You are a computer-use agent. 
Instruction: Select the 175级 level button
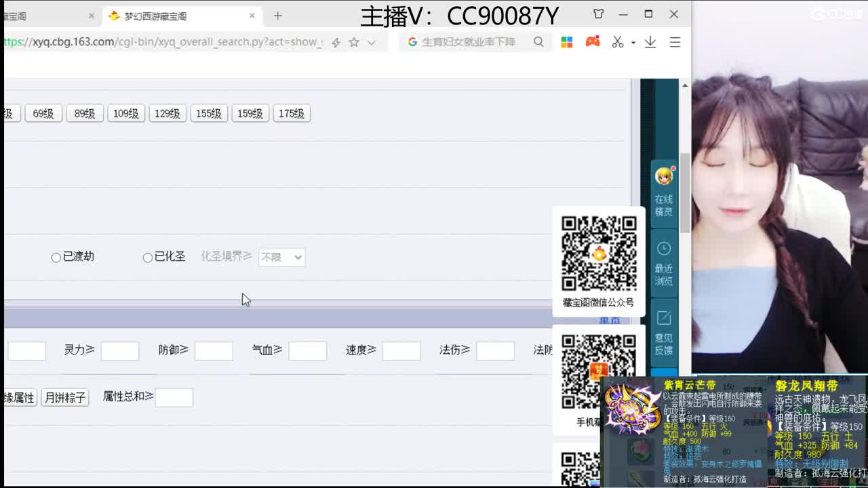292,113
